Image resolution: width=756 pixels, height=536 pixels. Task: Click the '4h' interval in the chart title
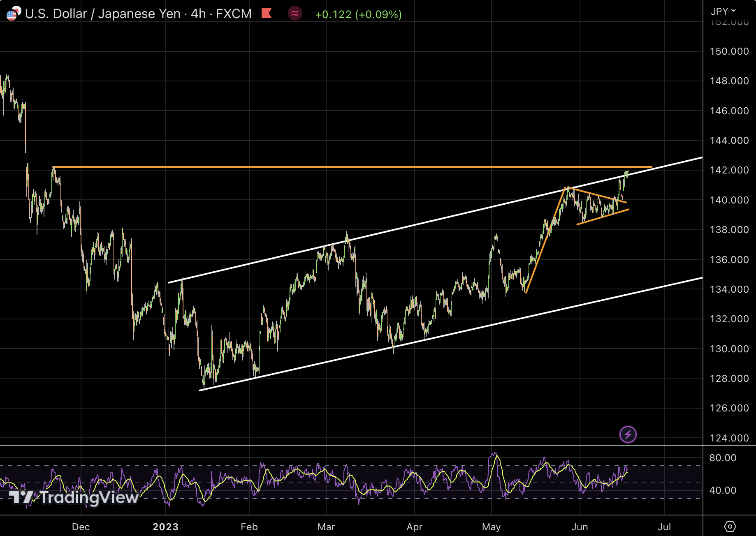[198, 14]
